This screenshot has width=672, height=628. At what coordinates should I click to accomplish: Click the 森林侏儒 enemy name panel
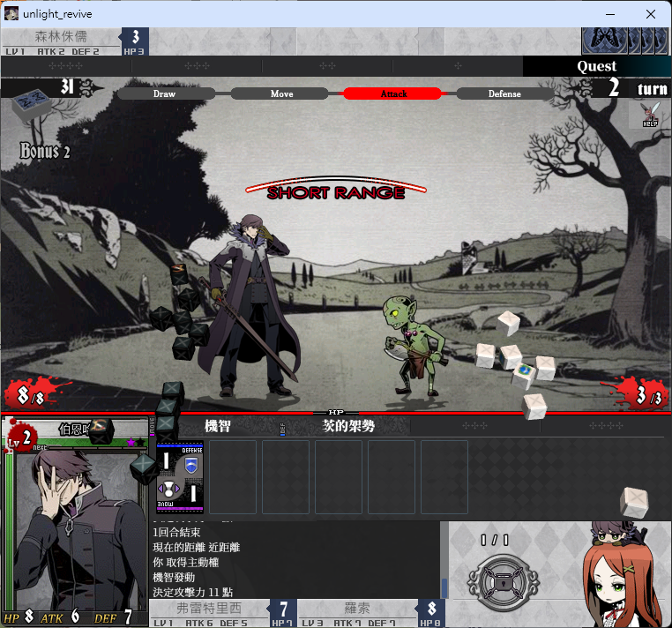click(x=61, y=41)
